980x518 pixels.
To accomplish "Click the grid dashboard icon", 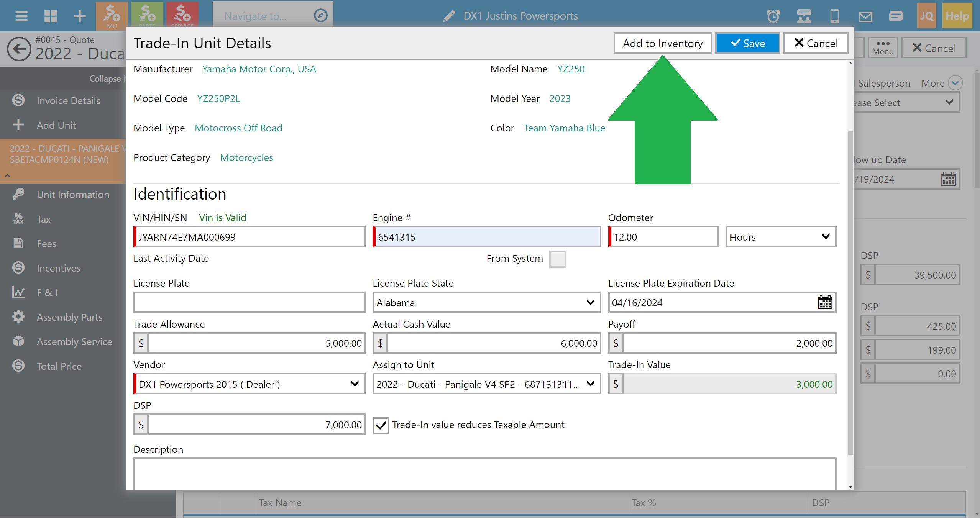I will click(x=50, y=16).
